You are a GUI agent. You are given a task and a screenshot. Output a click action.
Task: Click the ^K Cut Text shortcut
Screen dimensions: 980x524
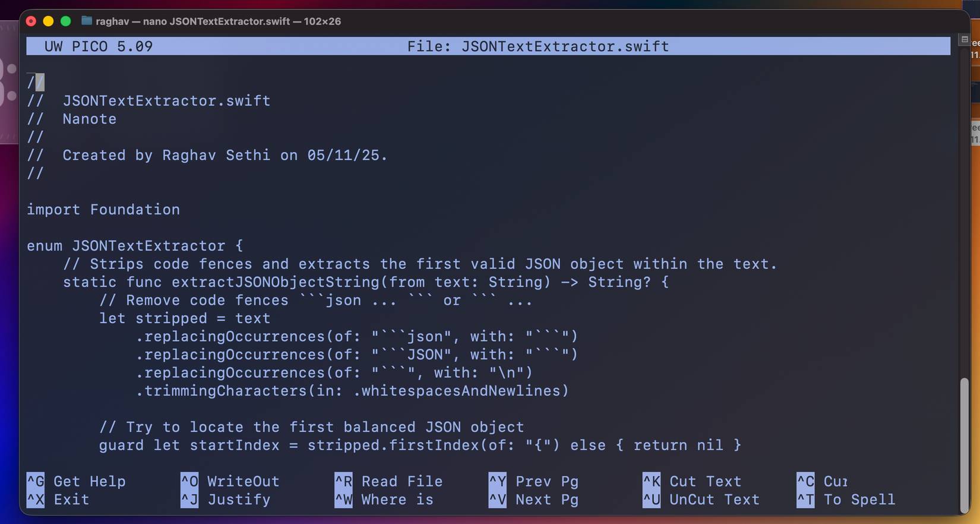pyautogui.click(x=692, y=481)
